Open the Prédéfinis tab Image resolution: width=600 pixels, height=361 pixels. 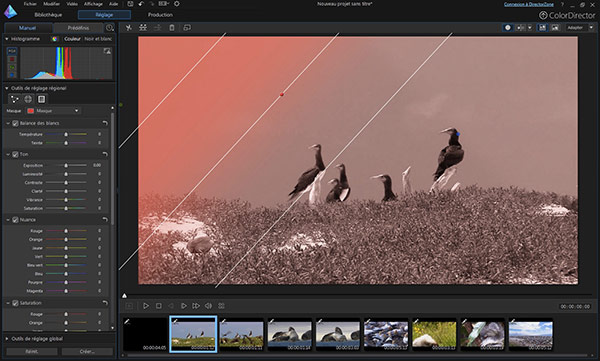[x=78, y=28]
